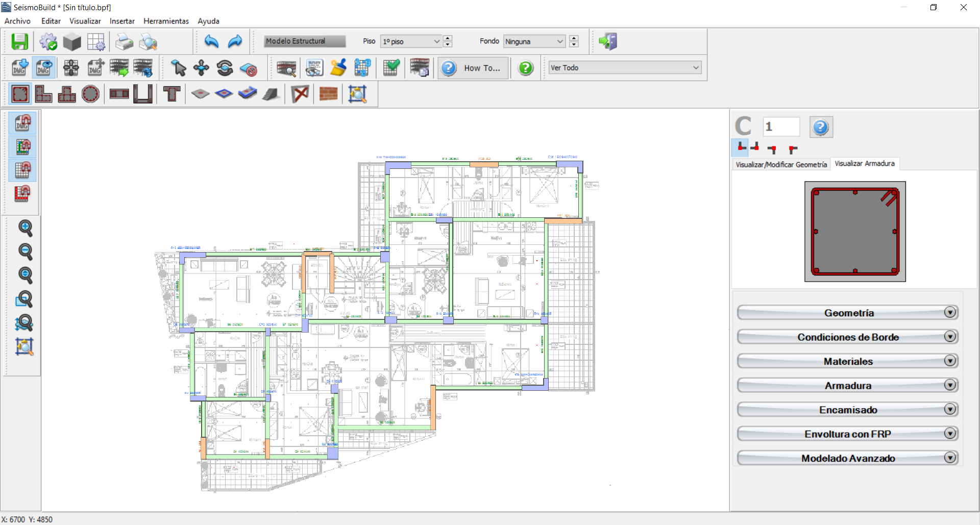Image resolution: width=980 pixels, height=525 pixels.
Task: Select the L-shaped column section tool
Action: tap(43, 94)
